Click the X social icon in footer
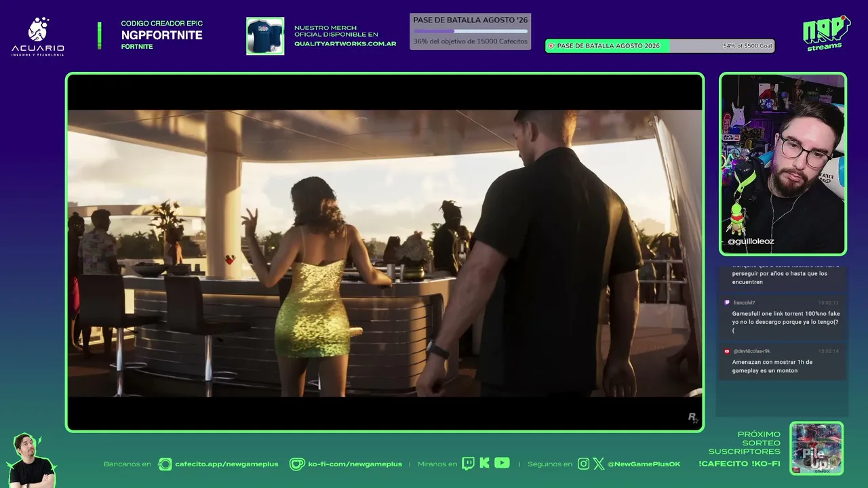The width and height of the screenshot is (868, 488). pos(598,464)
